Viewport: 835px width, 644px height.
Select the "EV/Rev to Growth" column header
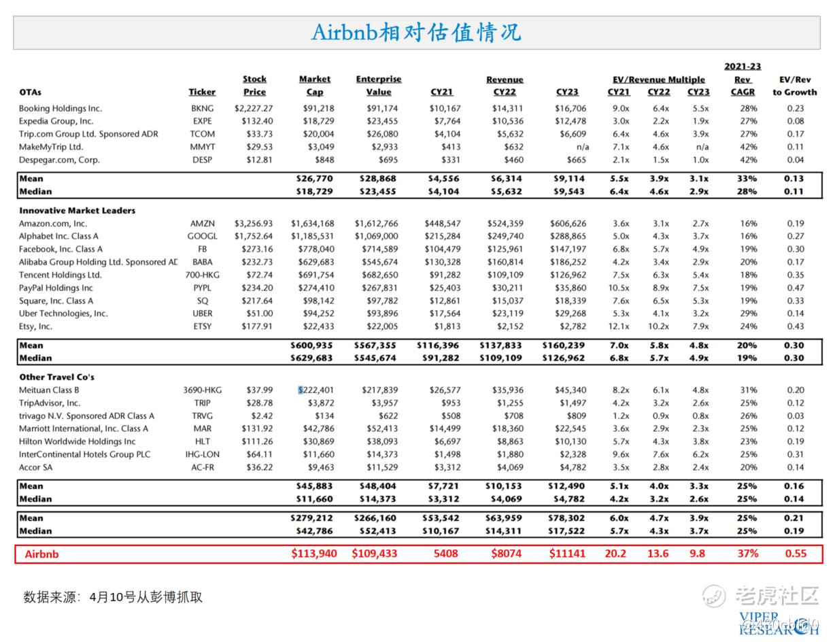point(794,86)
